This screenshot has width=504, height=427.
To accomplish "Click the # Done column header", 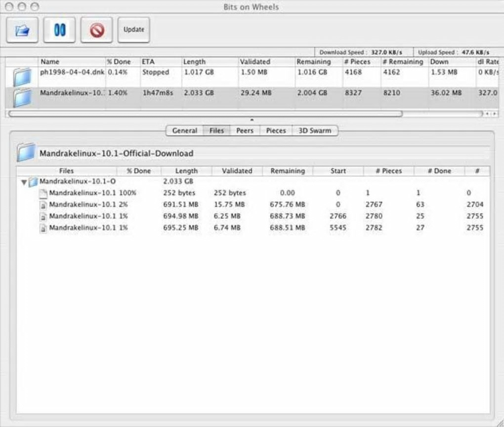I will pyautogui.click(x=439, y=171).
